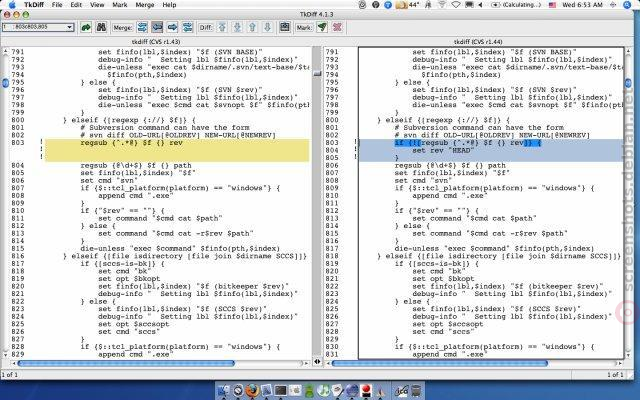Choose the merge-right arrow icon

click(x=172, y=27)
